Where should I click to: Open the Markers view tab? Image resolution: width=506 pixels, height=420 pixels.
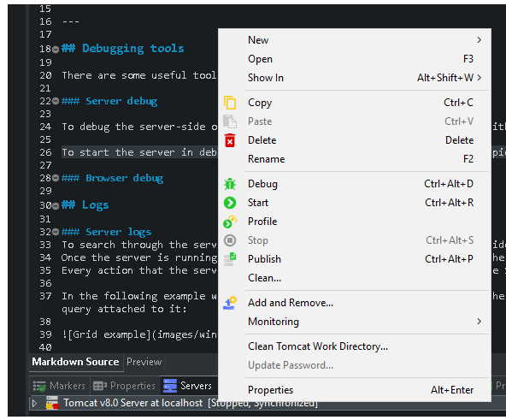[x=59, y=386]
